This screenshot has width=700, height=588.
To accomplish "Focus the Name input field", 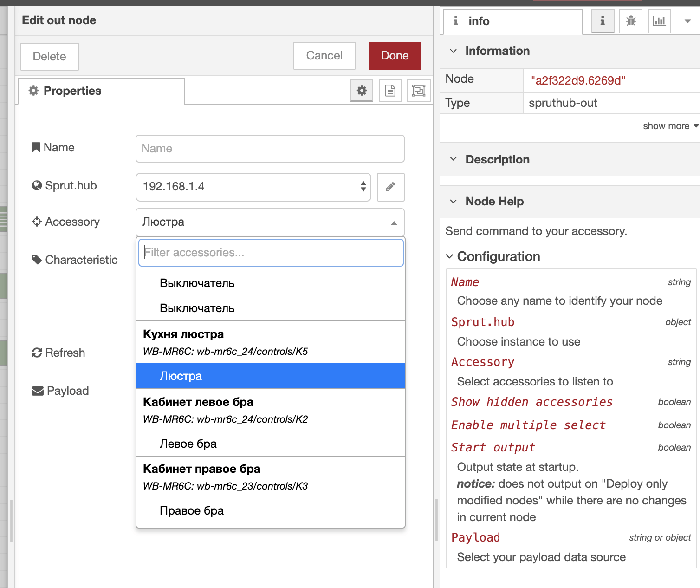I will click(x=270, y=149).
